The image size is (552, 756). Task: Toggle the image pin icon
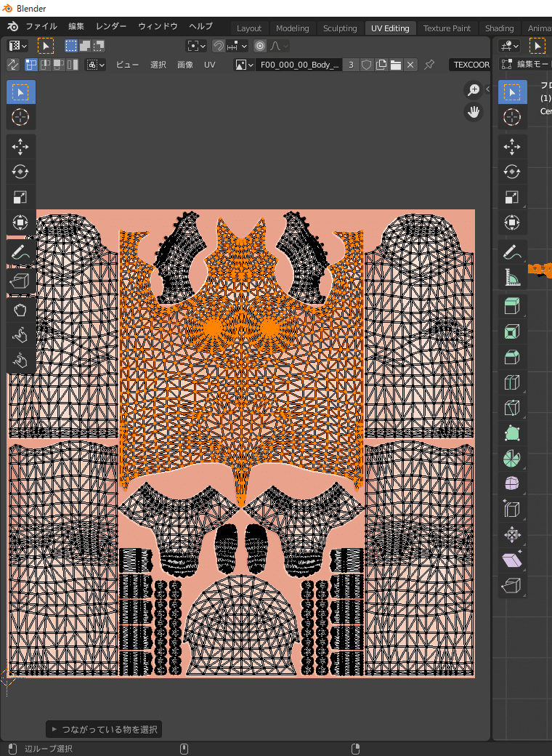[429, 65]
